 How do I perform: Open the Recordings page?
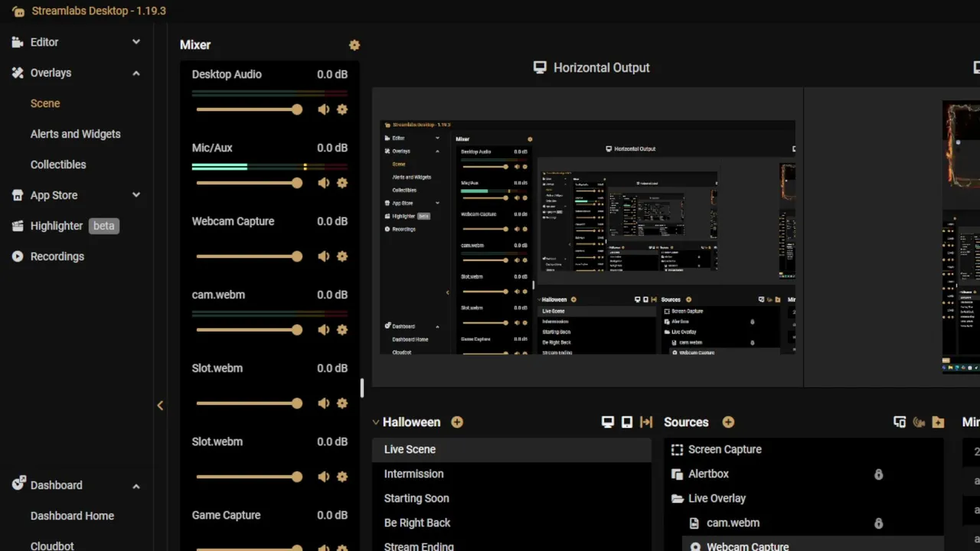[x=57, y=256]
